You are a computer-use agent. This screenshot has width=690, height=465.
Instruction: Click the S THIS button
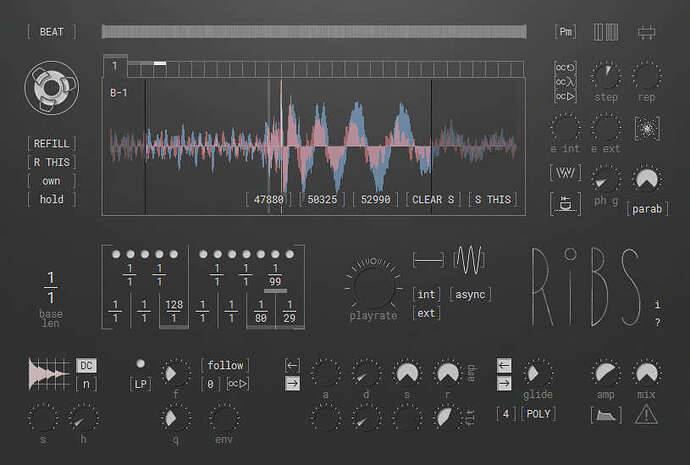pyautogui.click(x=493, y=199)
